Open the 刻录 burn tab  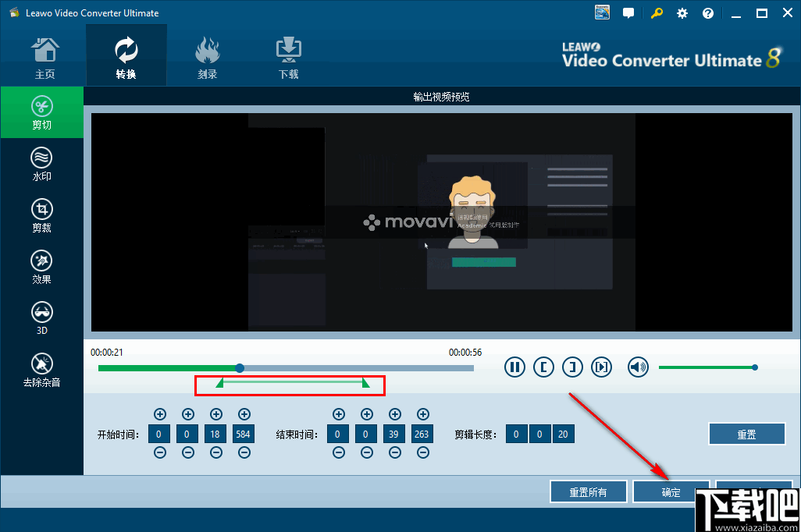208,59
